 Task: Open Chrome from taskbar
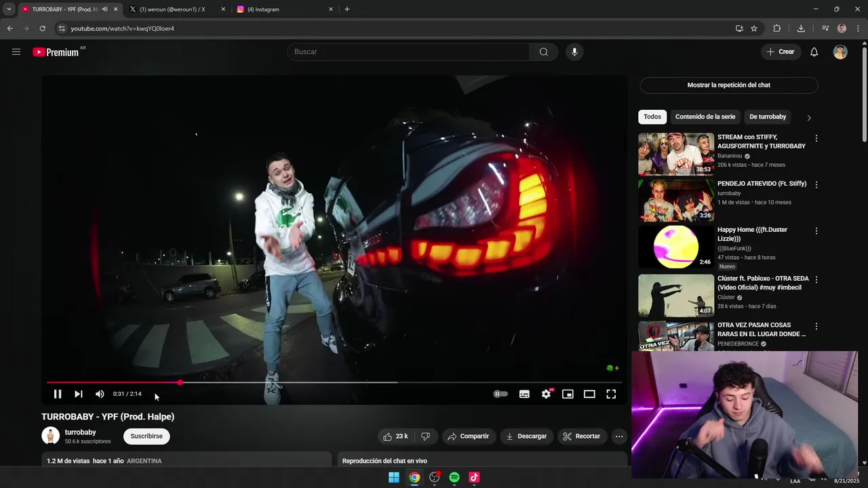pos(414,477)
